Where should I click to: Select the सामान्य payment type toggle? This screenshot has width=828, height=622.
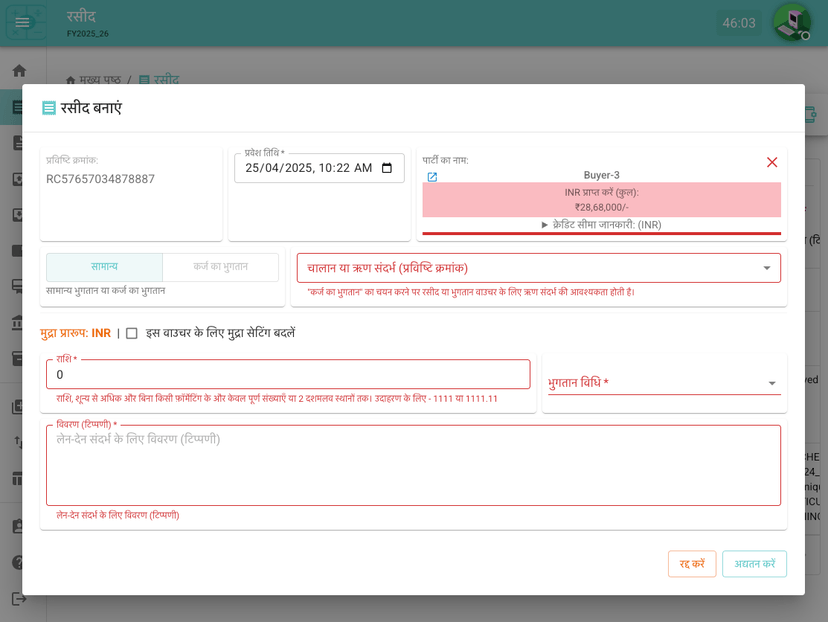point(104,267)
